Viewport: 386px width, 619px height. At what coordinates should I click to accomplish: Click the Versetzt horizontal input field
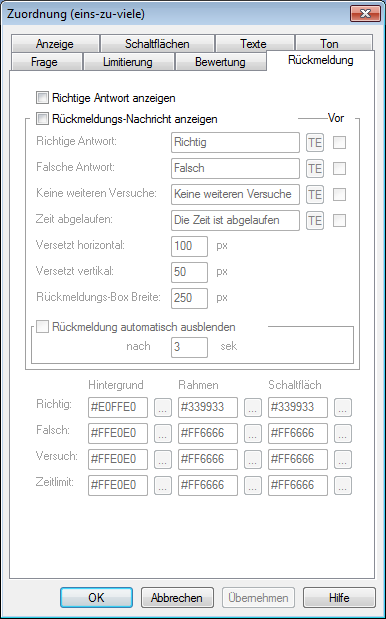click(x=189, y=246)
